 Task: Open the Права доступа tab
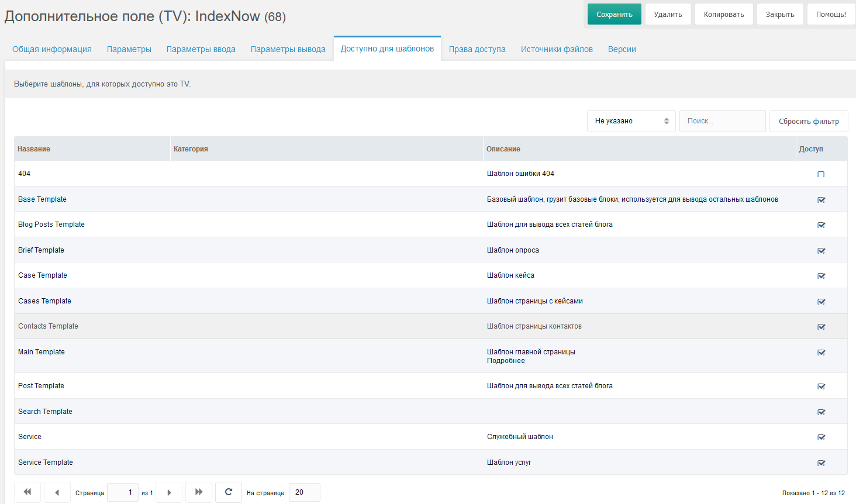477,49
